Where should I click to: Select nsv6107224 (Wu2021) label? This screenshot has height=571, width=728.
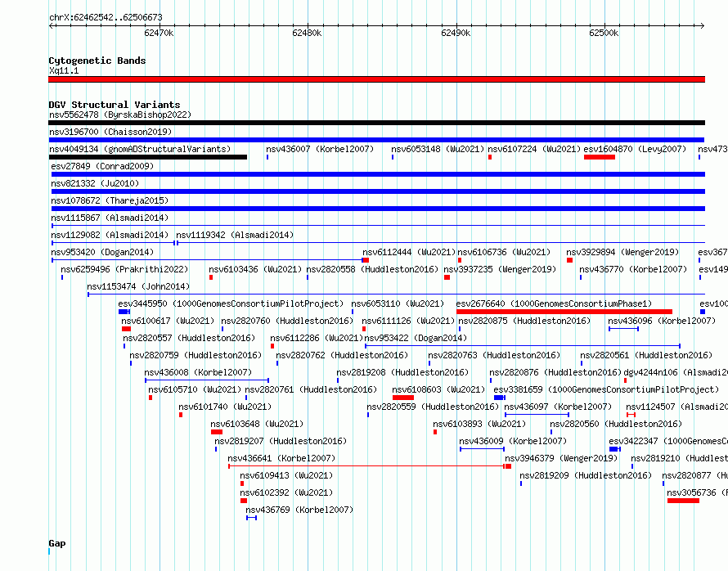[x=534, y=149]
